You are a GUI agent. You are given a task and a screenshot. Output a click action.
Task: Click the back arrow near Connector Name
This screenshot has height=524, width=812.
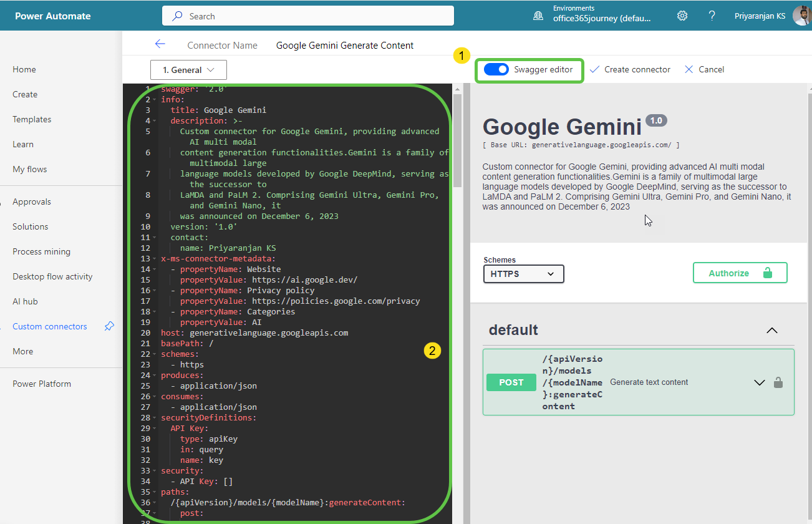(160, 44)
